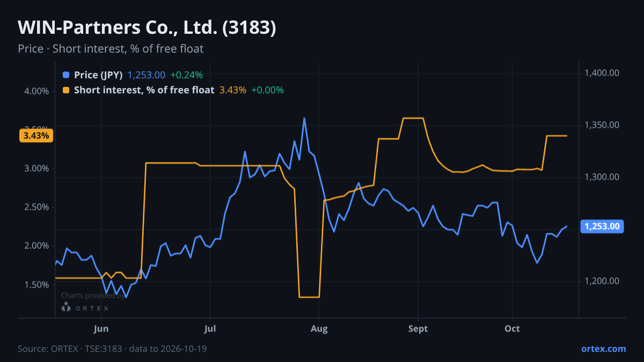Click the ORTEX logo icon in the chart
Image resolution: width=644 pixels, height=362 pixels.
(x=66, y=307)
